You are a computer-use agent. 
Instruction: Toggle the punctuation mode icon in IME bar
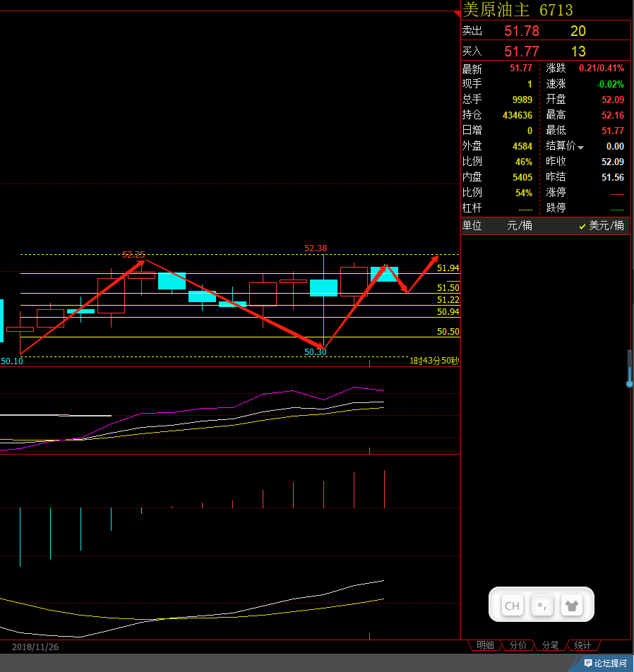tap(542, 605)
